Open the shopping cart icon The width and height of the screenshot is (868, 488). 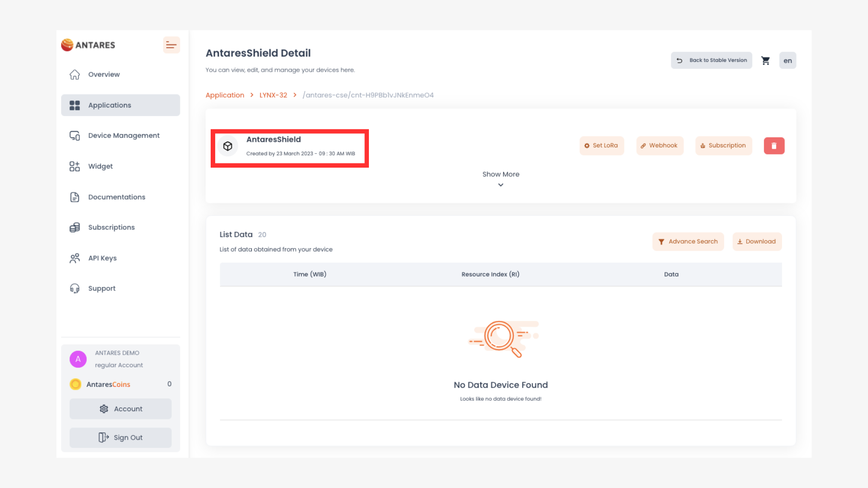tap(765, 61)
